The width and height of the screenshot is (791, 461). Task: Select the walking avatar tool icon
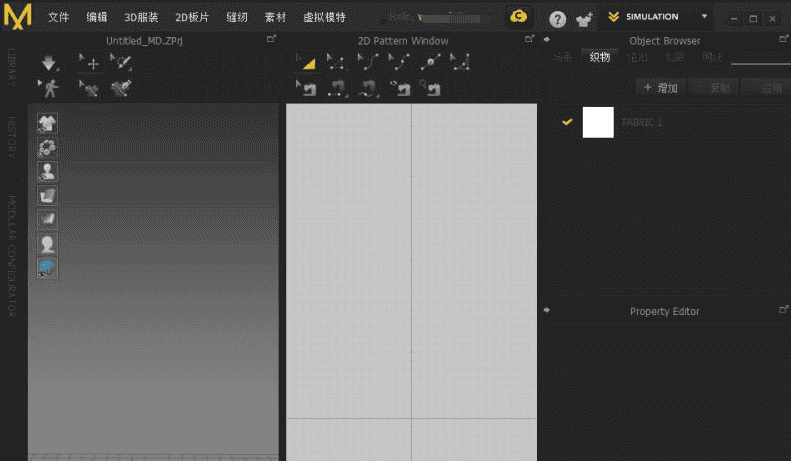(x=49, y=88)
